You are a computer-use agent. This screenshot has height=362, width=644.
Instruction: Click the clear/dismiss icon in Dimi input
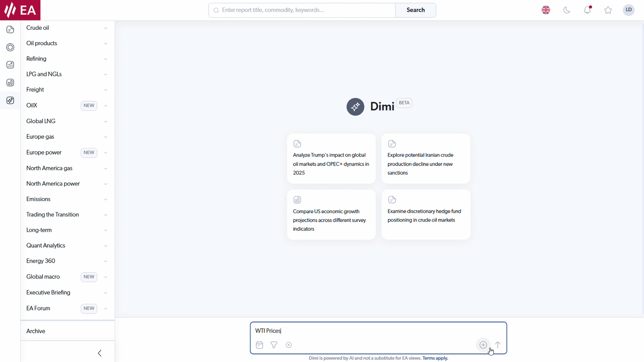(x=288, y=345)
